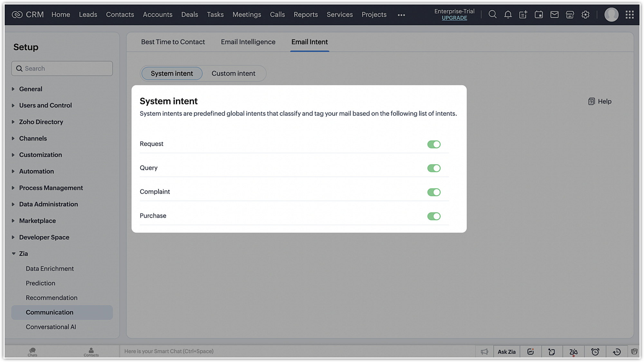Open the setup gear icon
The height and width of the screenshot is (362, 644).
pos(585,14)
